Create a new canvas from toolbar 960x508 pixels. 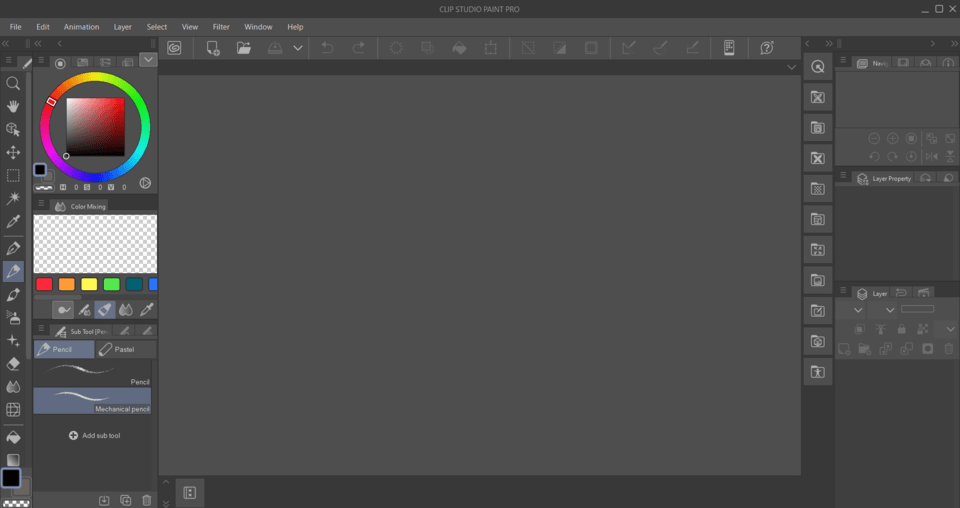point(212,48)
